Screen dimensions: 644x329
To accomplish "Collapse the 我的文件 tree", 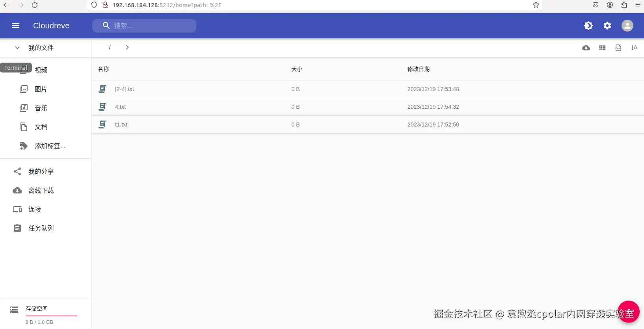I will (17, 48).
